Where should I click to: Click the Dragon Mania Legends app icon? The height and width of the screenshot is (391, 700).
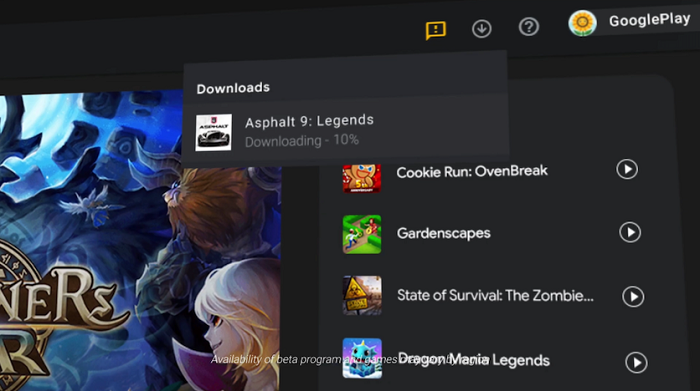point(362,358)
